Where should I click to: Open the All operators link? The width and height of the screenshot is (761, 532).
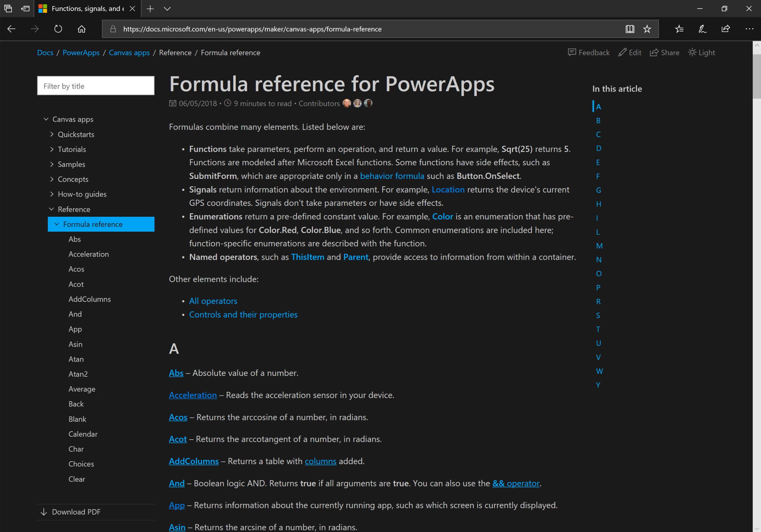click(213, 301)
